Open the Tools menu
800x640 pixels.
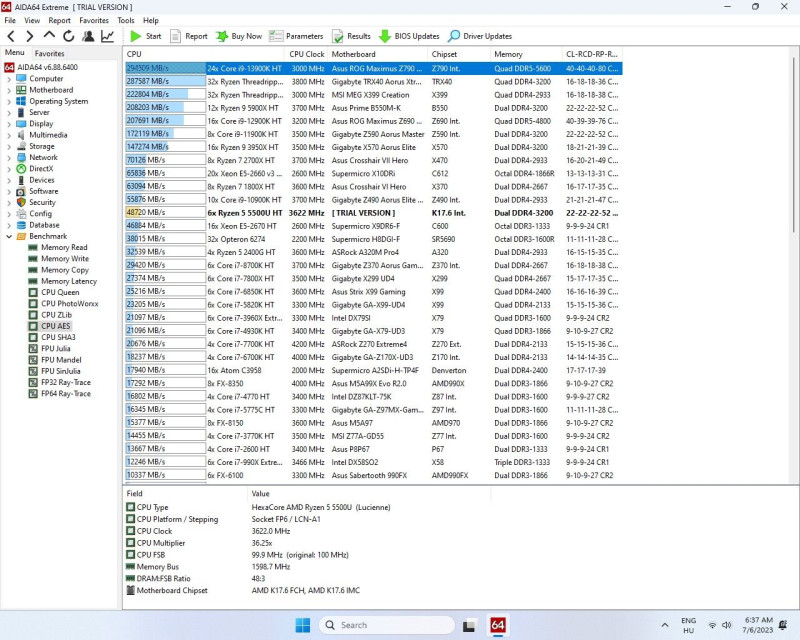(126, 20)
